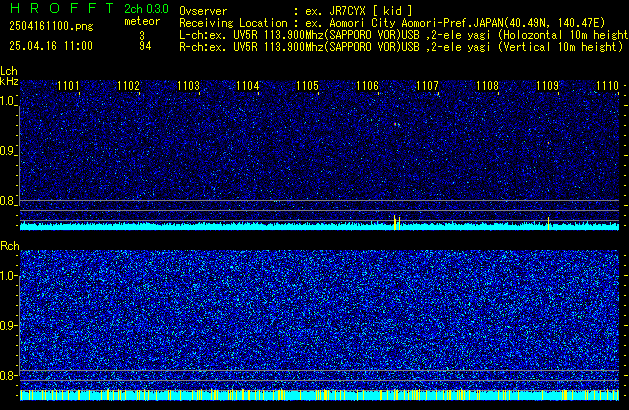Select the 1105 time marker
This screenshot has height=410, width=629.
pos(307,86)
